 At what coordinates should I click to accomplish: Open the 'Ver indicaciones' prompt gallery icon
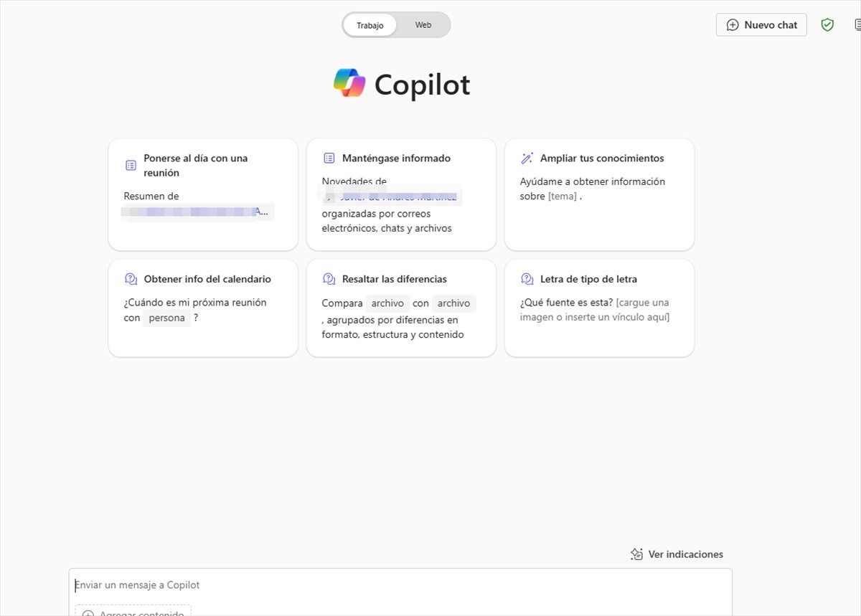[636, 554]
